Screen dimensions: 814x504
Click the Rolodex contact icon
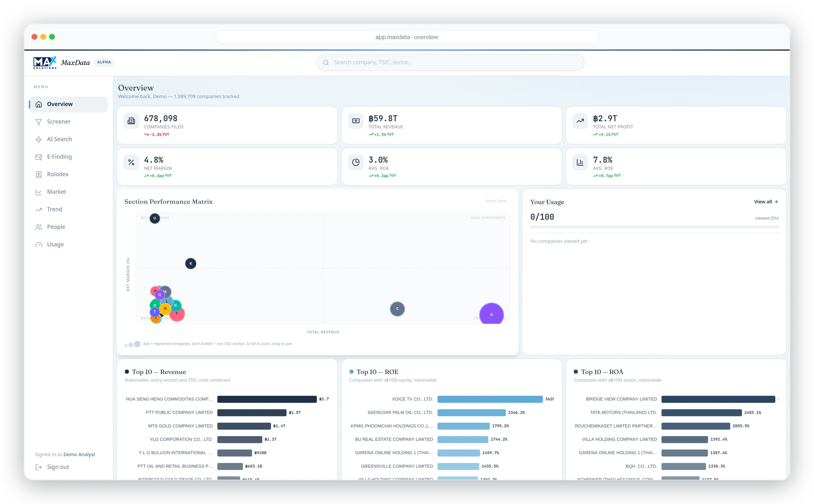point(39,174)
